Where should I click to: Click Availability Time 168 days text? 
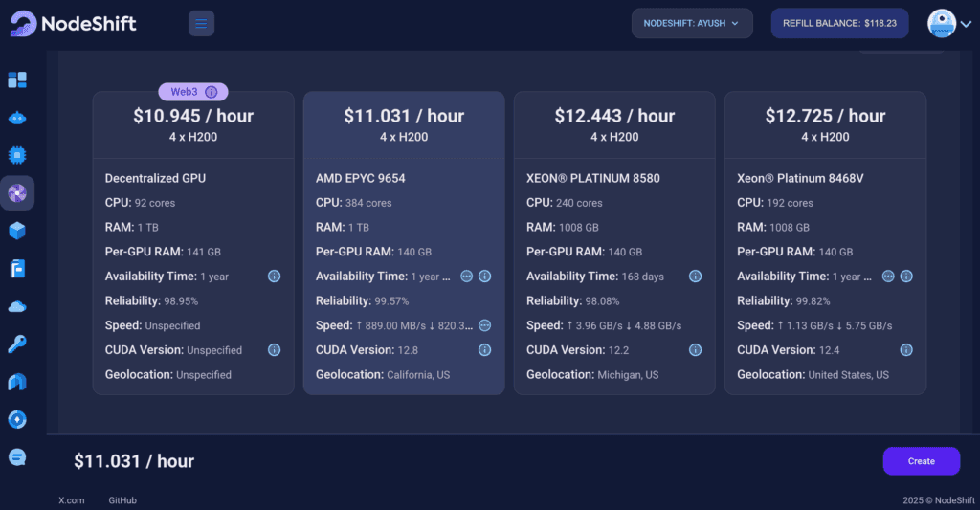coord(595,277)
